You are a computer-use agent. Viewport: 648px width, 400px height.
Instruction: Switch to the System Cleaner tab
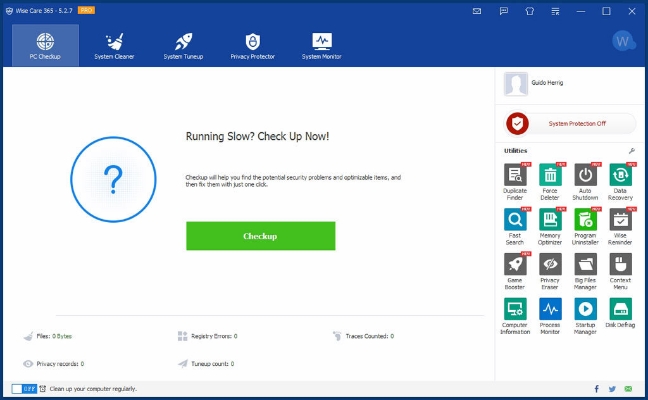point(114,45)
